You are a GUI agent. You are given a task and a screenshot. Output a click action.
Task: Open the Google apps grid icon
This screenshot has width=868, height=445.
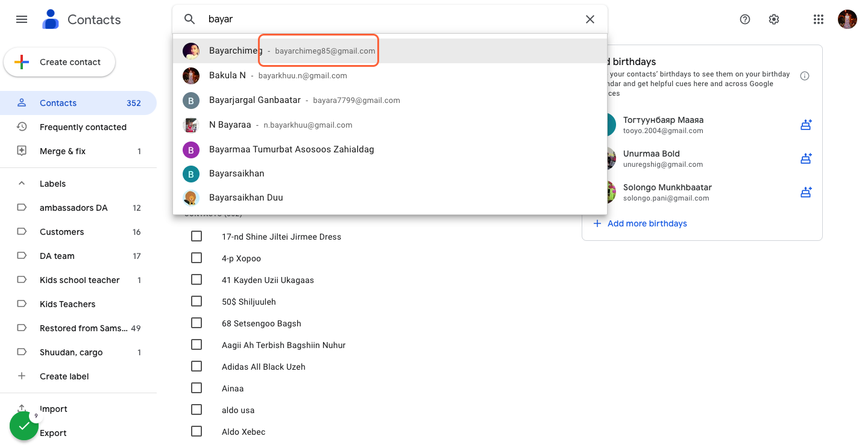818,19
